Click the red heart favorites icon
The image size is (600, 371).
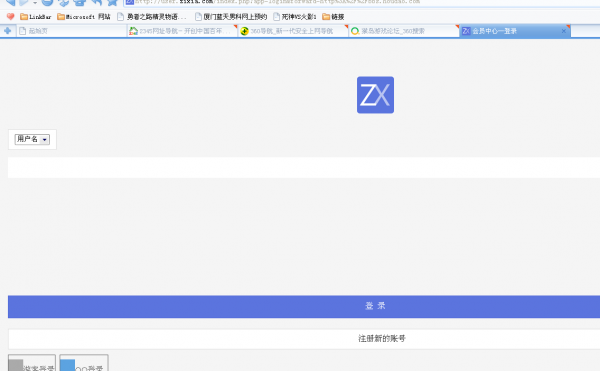pos(10,16)
